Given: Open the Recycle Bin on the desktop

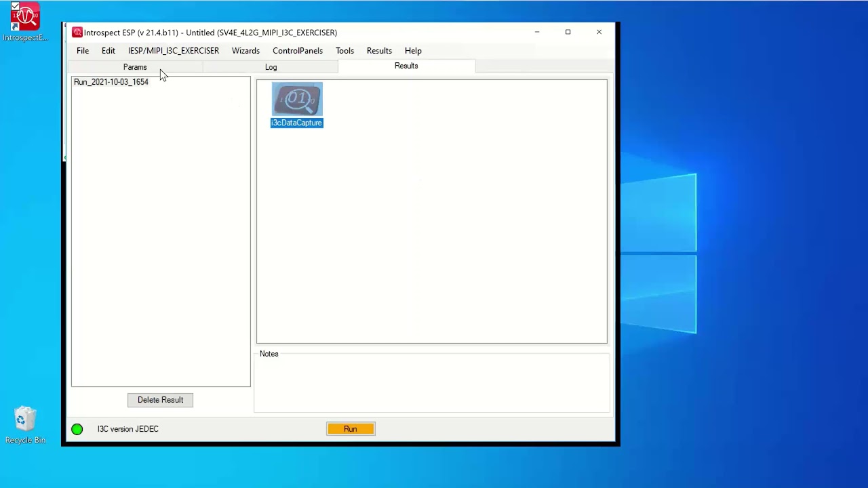Looking at the screenshot, I should (25, 425).
